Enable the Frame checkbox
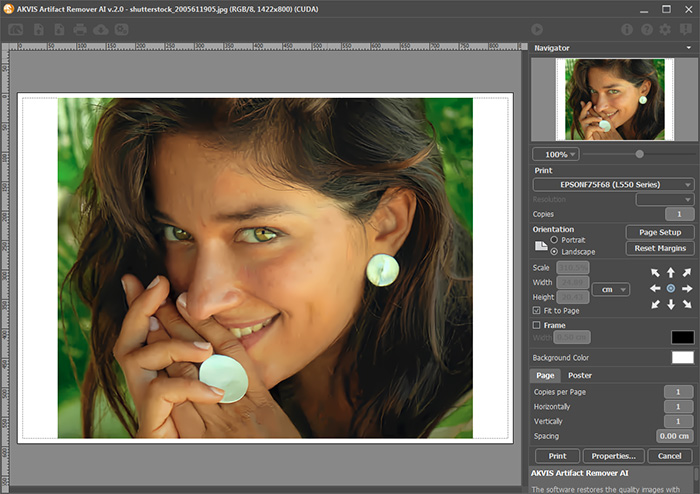The width and height of the screenshot is (700, 494). click(x=537, y=325)
